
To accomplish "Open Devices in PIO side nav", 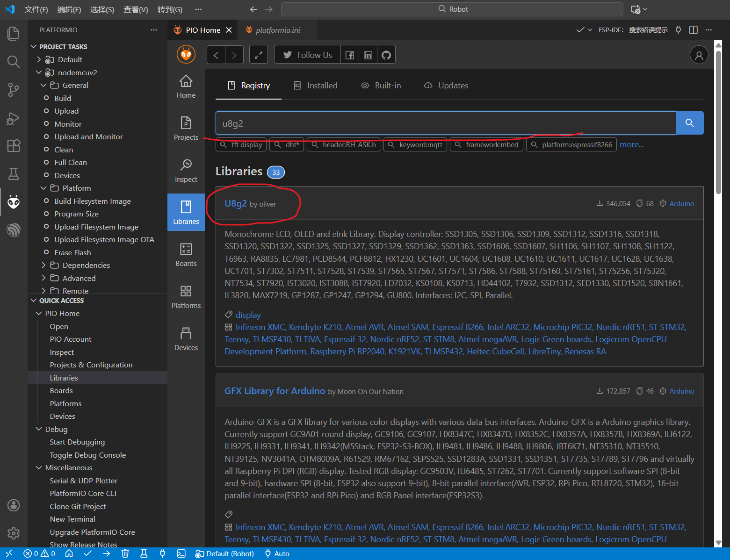I will point(186,339).
